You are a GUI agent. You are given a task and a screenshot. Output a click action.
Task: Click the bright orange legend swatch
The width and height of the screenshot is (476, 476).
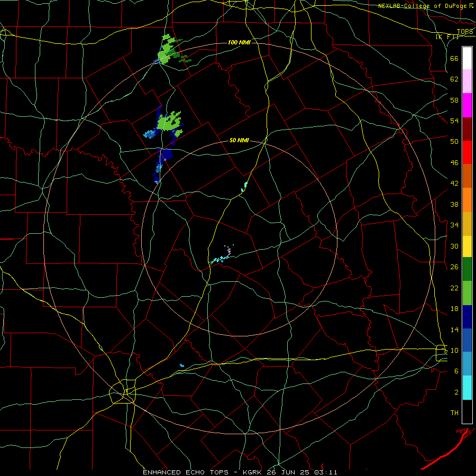[467, 200]
